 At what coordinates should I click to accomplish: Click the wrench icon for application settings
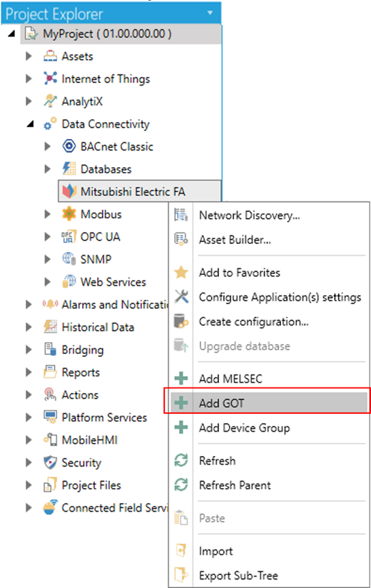(x=181, y=297)
